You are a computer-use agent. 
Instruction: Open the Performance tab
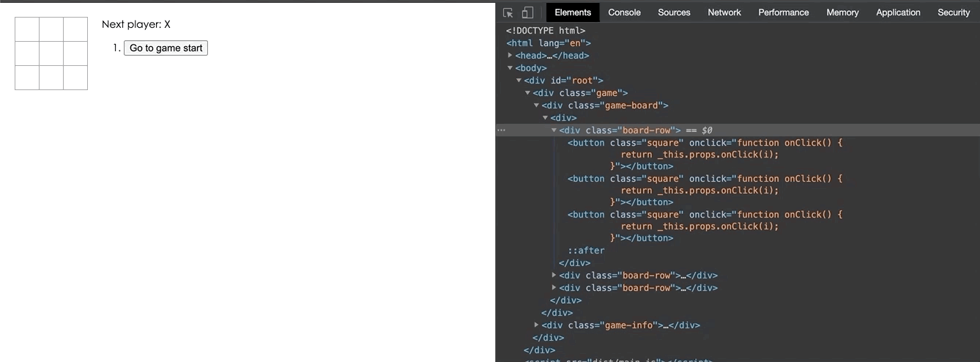coord(784,12)
